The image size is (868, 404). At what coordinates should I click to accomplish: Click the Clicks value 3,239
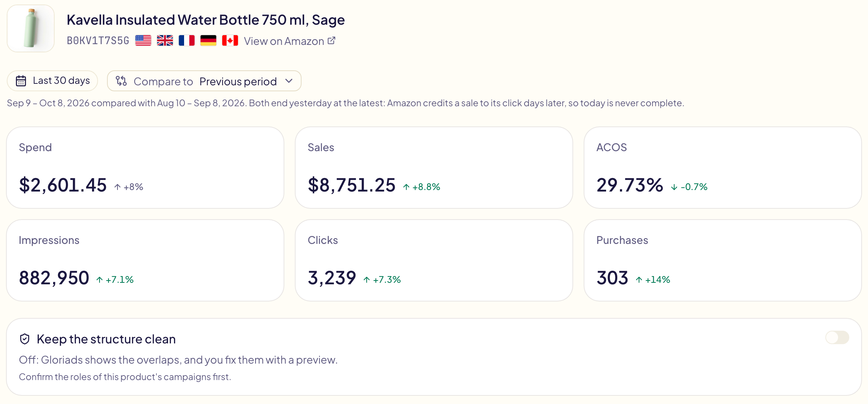pos(332,278)
